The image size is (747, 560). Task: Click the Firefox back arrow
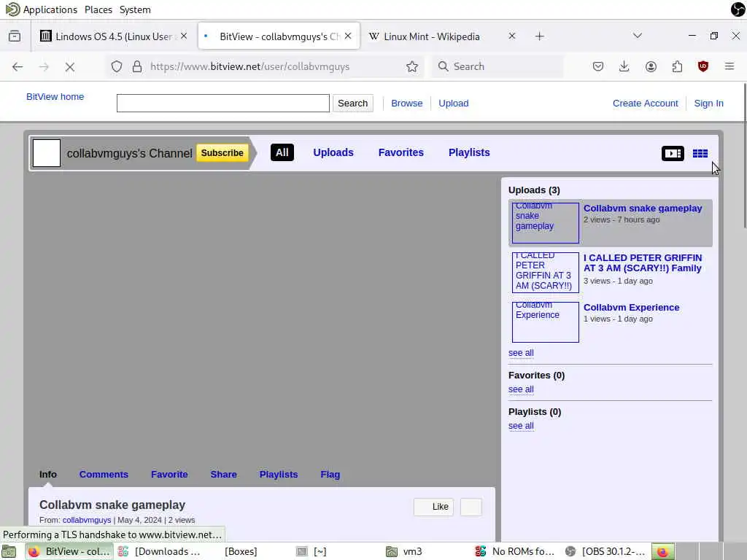(x=18, y=66)
